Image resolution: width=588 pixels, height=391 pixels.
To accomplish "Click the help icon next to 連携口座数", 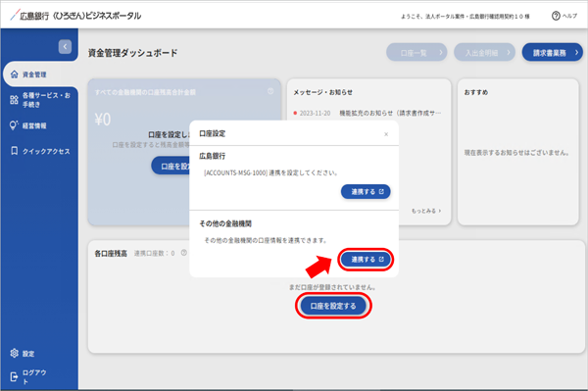I will (x=184, y=253).
